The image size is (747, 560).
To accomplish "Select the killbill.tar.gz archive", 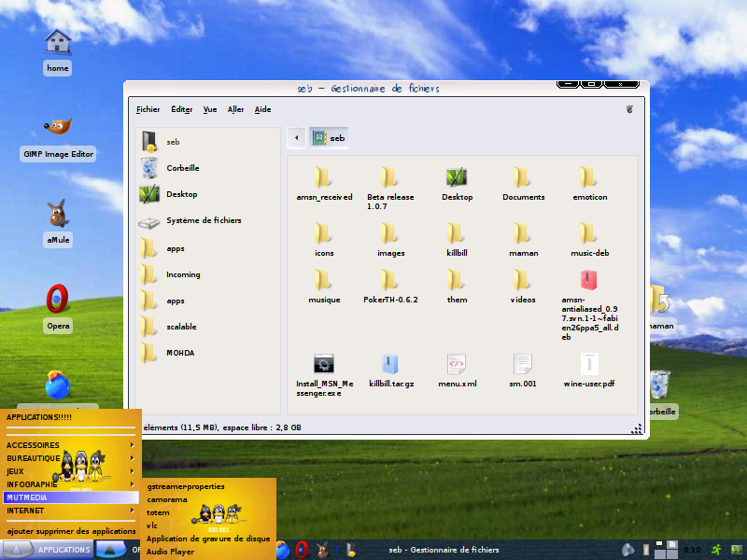I will (391, 371).
